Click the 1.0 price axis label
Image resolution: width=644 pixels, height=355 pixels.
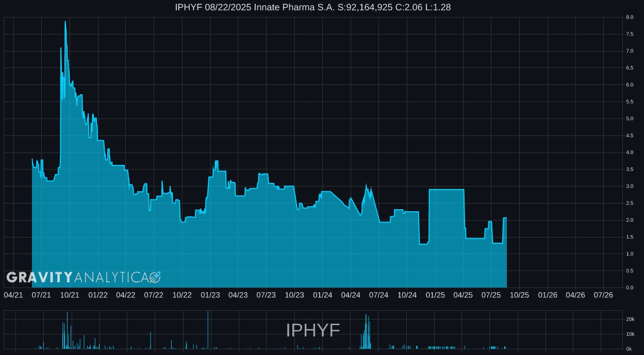coord(630,254)
